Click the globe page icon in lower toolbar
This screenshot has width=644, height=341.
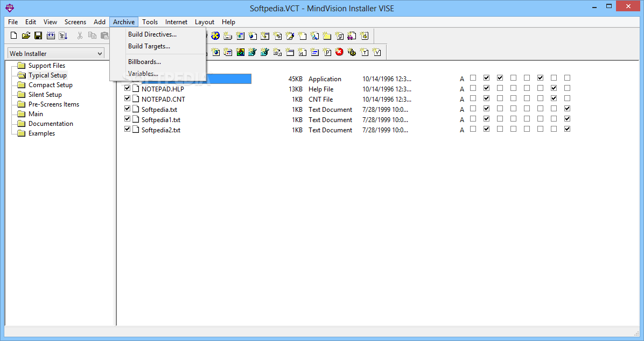point(215,52)
